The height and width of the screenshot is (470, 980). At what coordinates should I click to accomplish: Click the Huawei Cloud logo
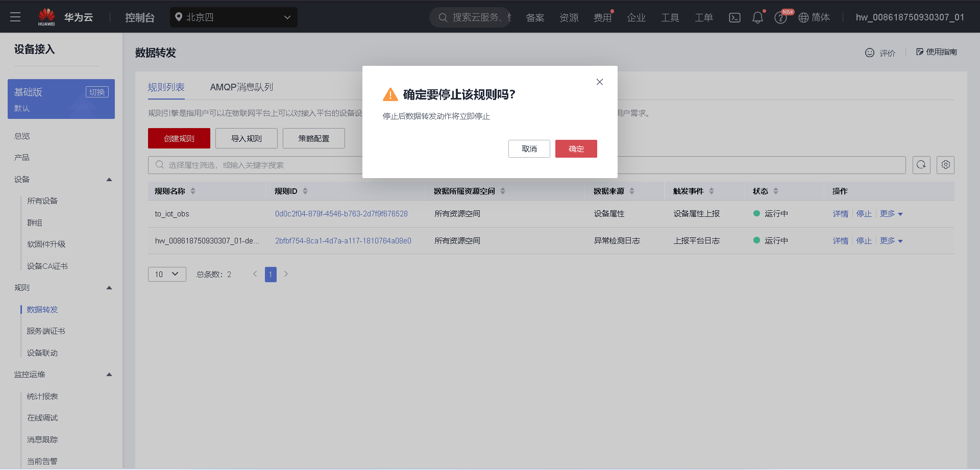click(x=46, y=16)
